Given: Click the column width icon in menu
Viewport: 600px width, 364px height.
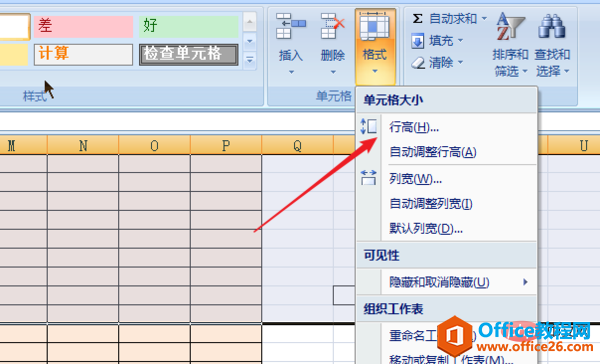Looking at the screenshot, I should (x=368, y=178).
